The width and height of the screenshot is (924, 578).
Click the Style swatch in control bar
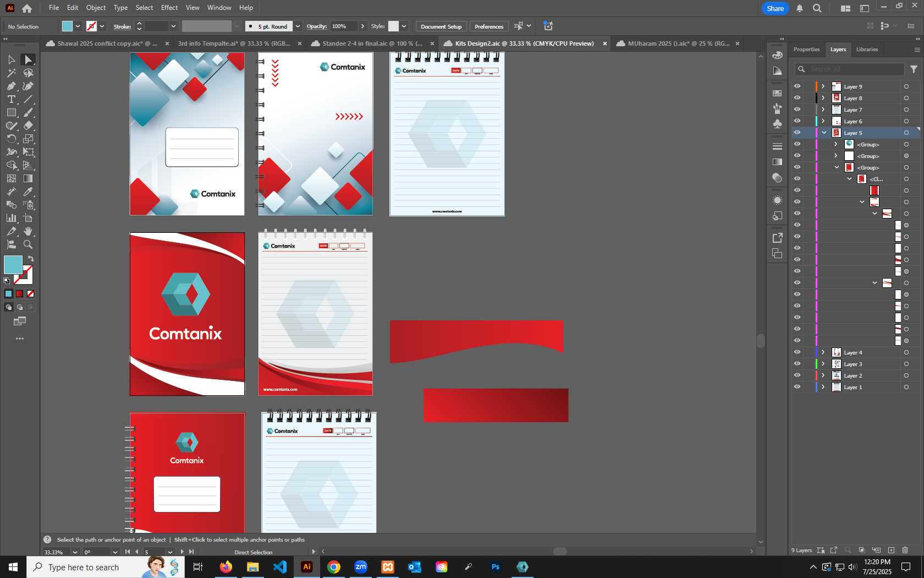pos(393,26)
